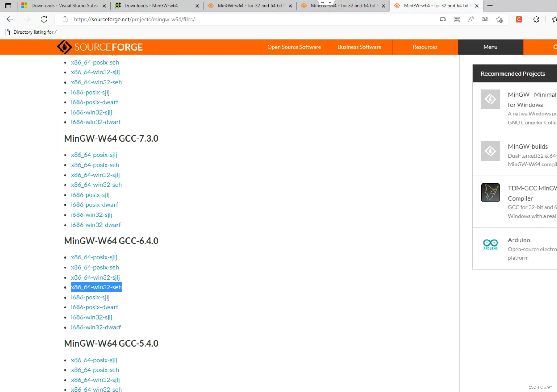This screenshot has height=392, width=557.
Task: Click the Arduino project logo
Action: (x=490, y=244)
